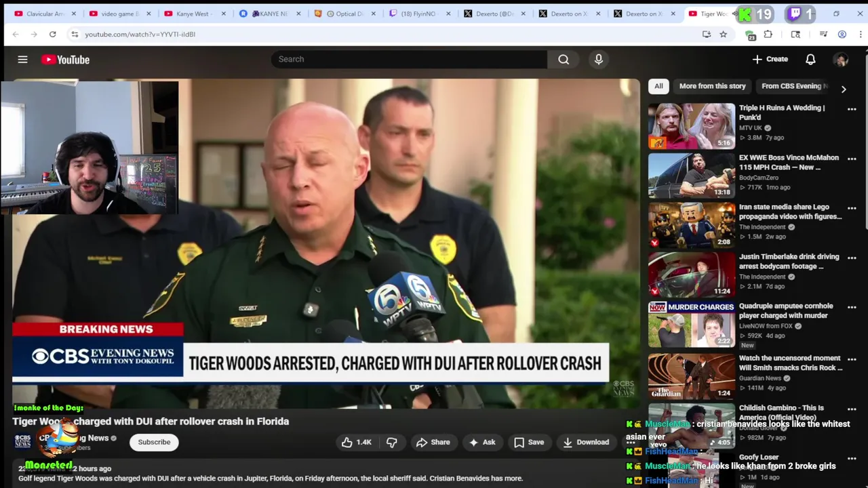Open the CBS Evening News channel avatar

point(23,442)
